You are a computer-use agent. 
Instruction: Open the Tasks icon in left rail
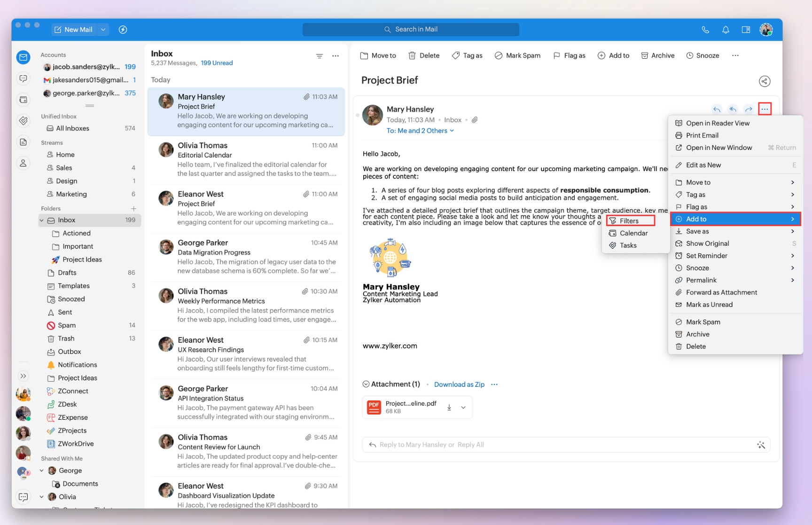coord(23,121)
